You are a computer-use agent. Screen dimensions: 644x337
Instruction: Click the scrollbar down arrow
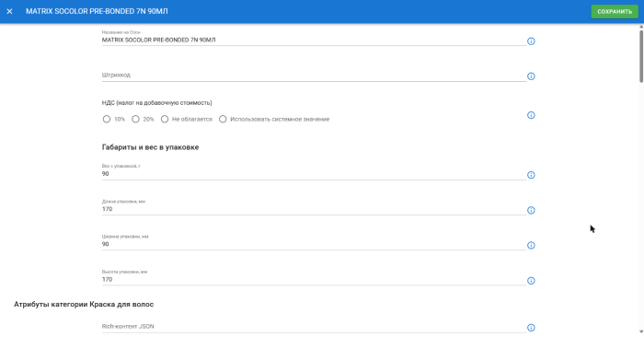641,332
